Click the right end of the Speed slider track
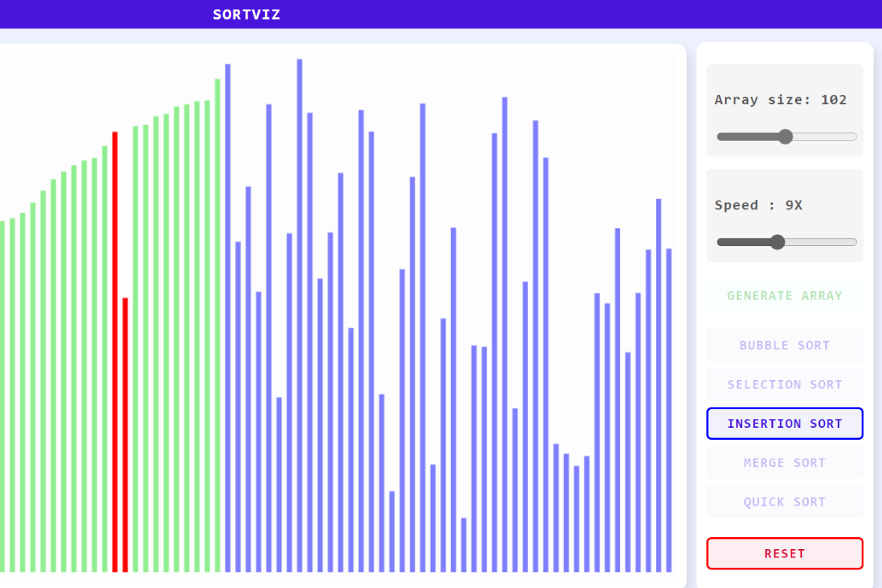The height and width of the screenshot is (588, 882). pyautogui.click(x=854, y=242)
